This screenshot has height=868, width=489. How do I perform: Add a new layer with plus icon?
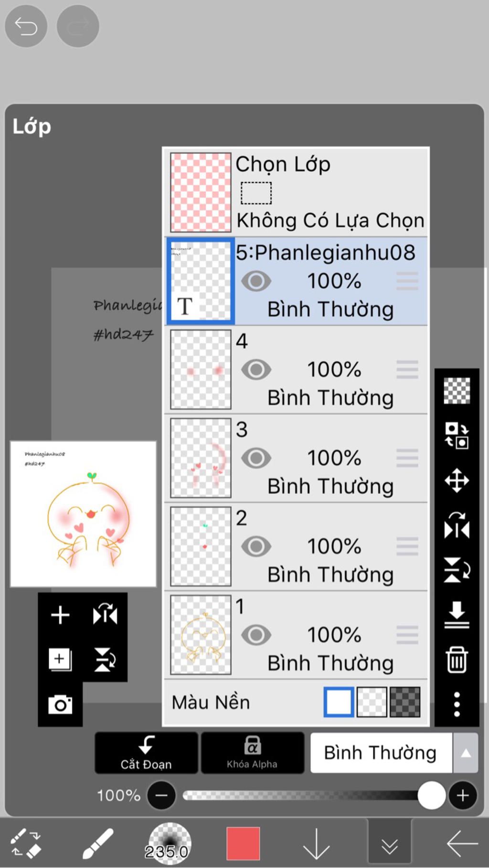point(60,615)
